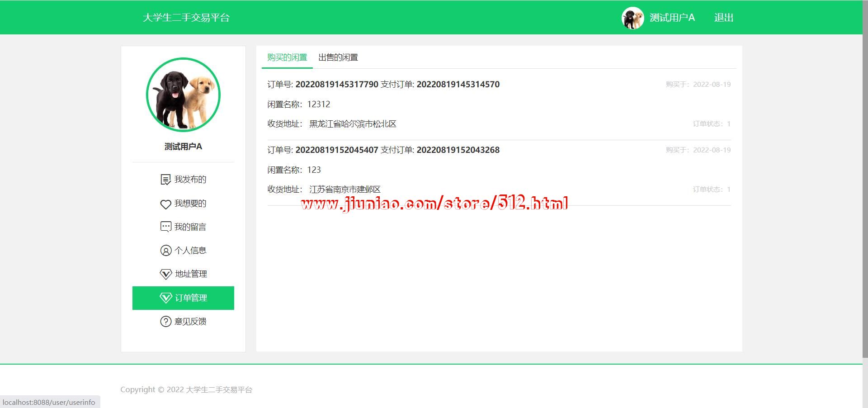Switch to the 出售的闲置 tab
The image size is (868, 408).
338,57
